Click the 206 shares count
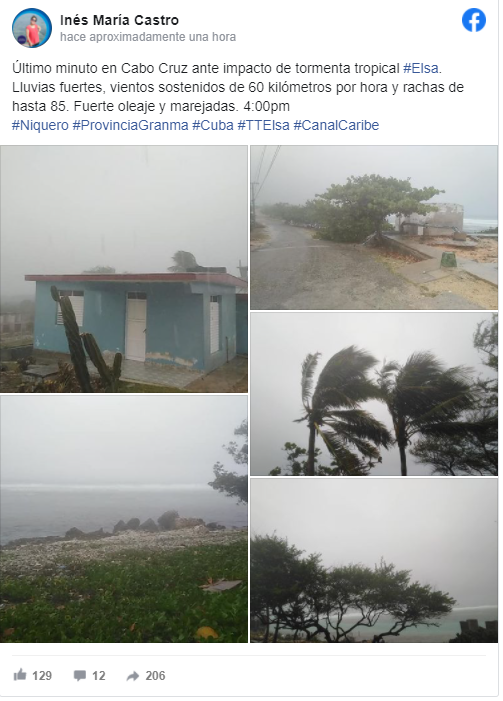The width and height of the screenshot is (503, 701). (x=155, y=676)
